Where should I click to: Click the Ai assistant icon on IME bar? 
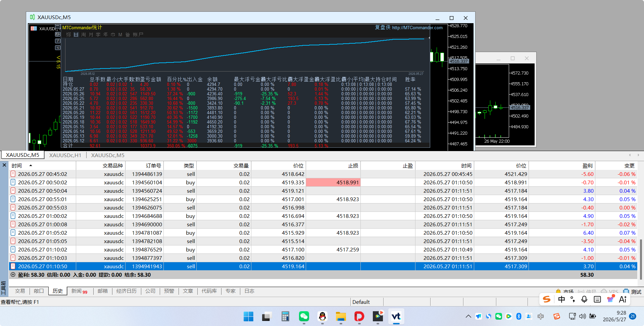coord(623,299)
